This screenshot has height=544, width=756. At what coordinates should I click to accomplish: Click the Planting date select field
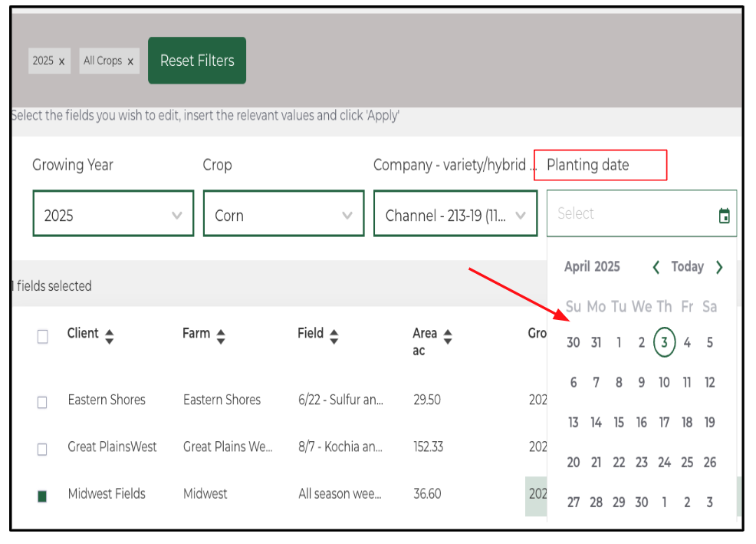click(x=629, y=214)
